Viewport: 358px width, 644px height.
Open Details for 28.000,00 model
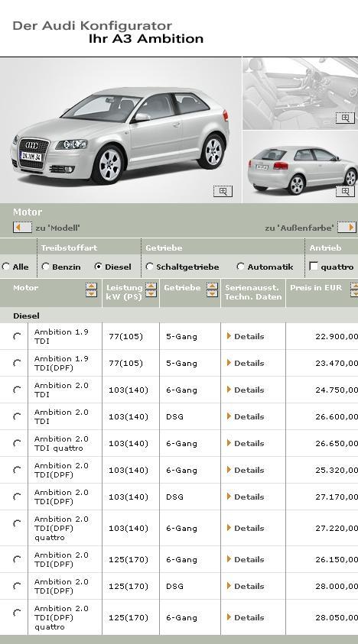click(246, 586)
